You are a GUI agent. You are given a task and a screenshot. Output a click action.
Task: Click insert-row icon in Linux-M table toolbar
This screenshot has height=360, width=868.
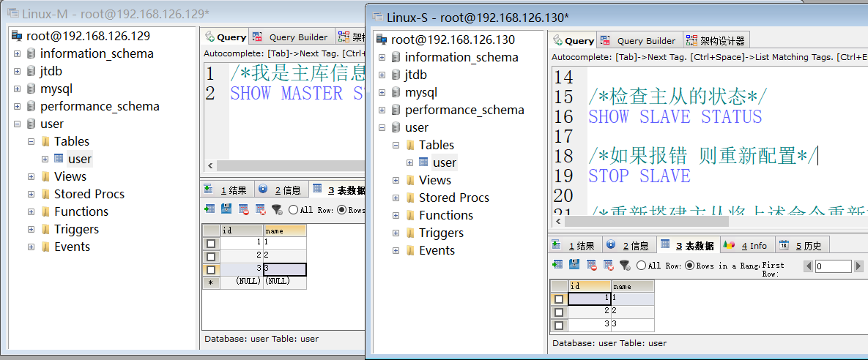tap(209, 209)
